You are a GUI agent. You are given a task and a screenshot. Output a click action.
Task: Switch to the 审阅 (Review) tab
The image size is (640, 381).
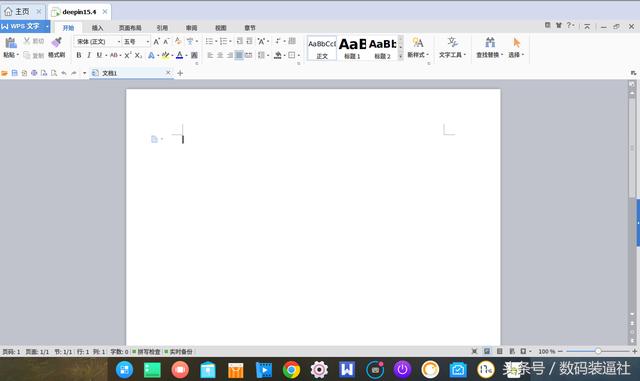click(x=191, y=28)
